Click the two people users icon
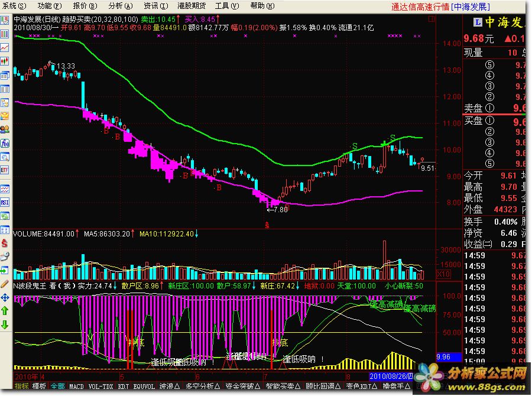Image resolution: width=532 pixels, height=396 pixels. click(5, 129)
